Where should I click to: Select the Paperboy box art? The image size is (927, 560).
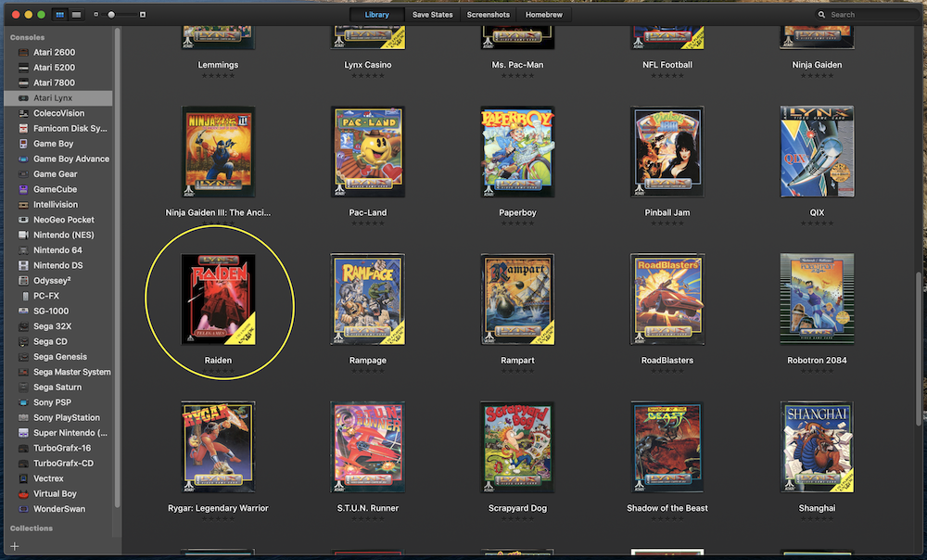[x=517, y=151]
